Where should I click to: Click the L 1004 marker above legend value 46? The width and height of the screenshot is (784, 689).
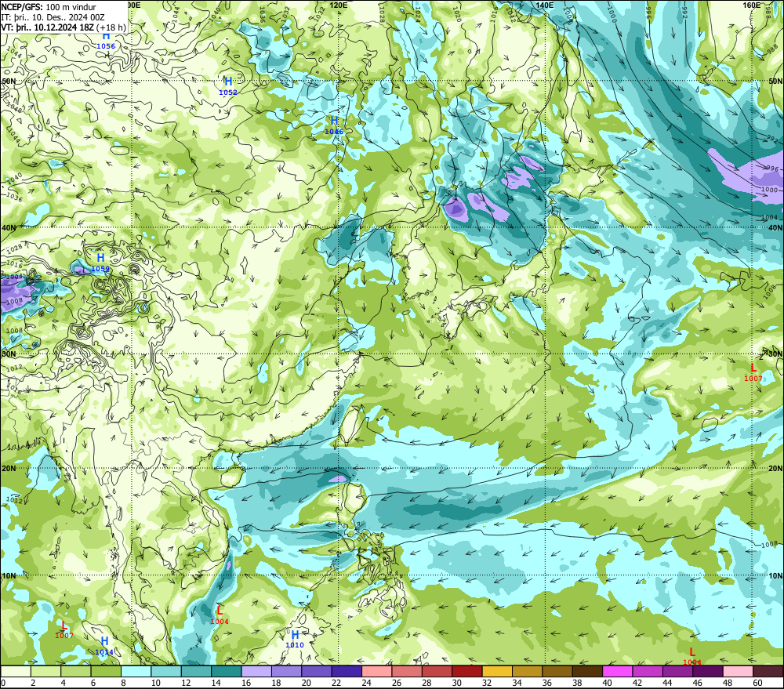point(692,656)
